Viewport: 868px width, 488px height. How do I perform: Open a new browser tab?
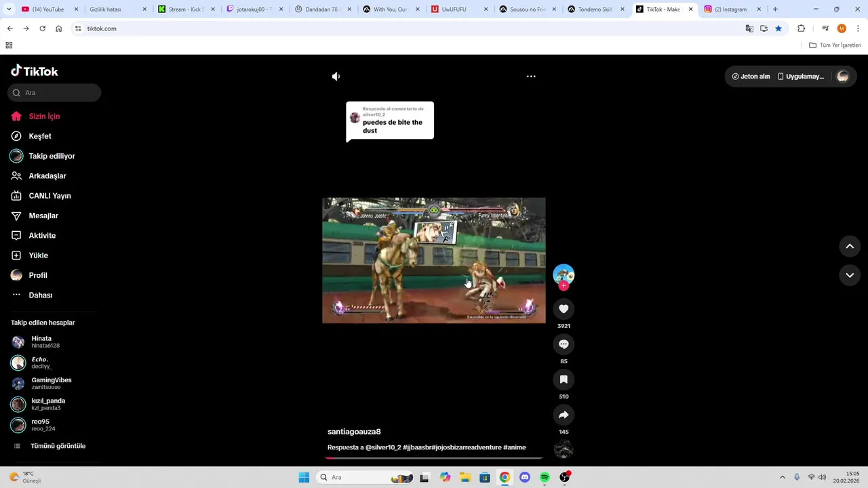click(775, 9)
